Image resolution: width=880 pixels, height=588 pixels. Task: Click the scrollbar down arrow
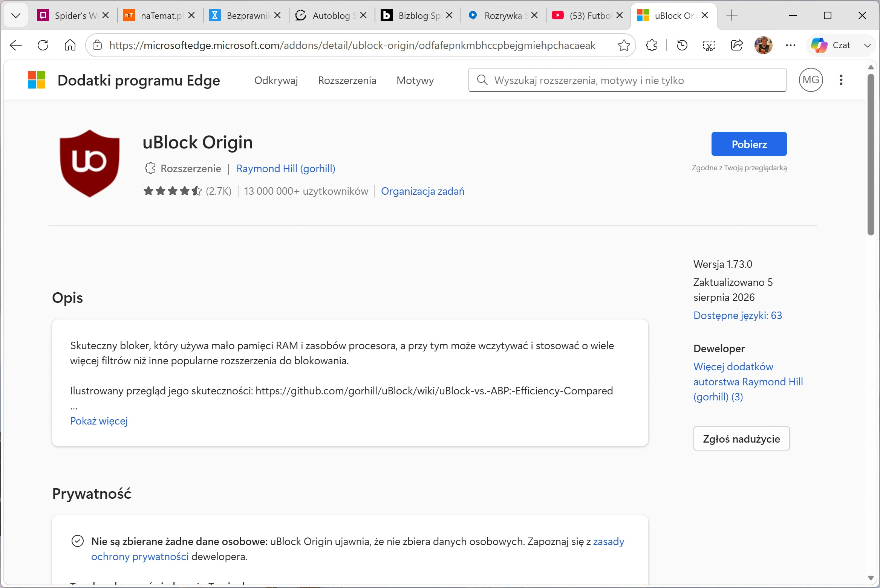point(871,578)
